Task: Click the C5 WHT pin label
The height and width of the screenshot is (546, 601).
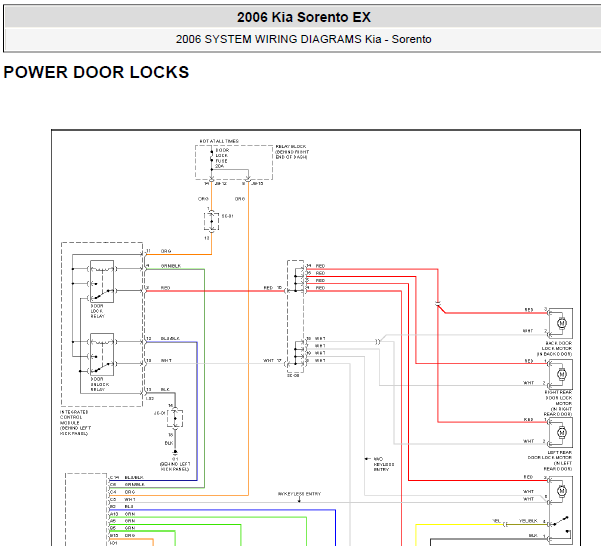Action: pyautogui.click(x=123, y=499)
